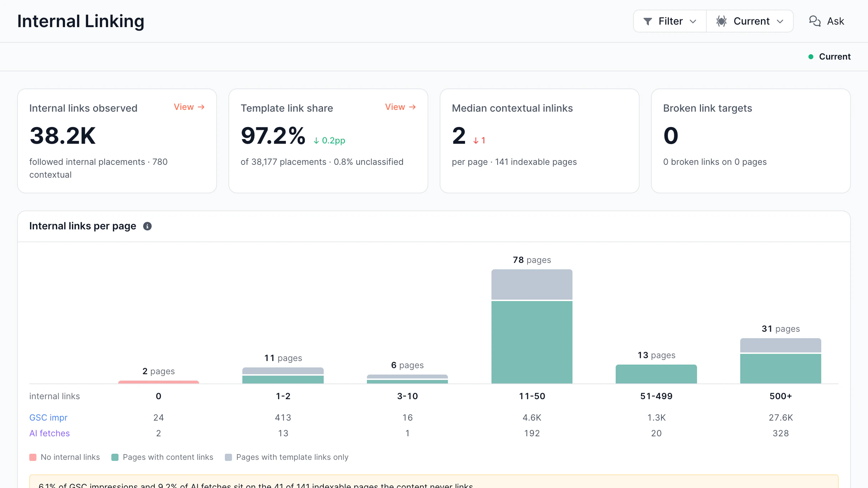The height and width of the screenshot is (488, 868).
Task: Click info icon beside Internal links per page
Action: 147,226
